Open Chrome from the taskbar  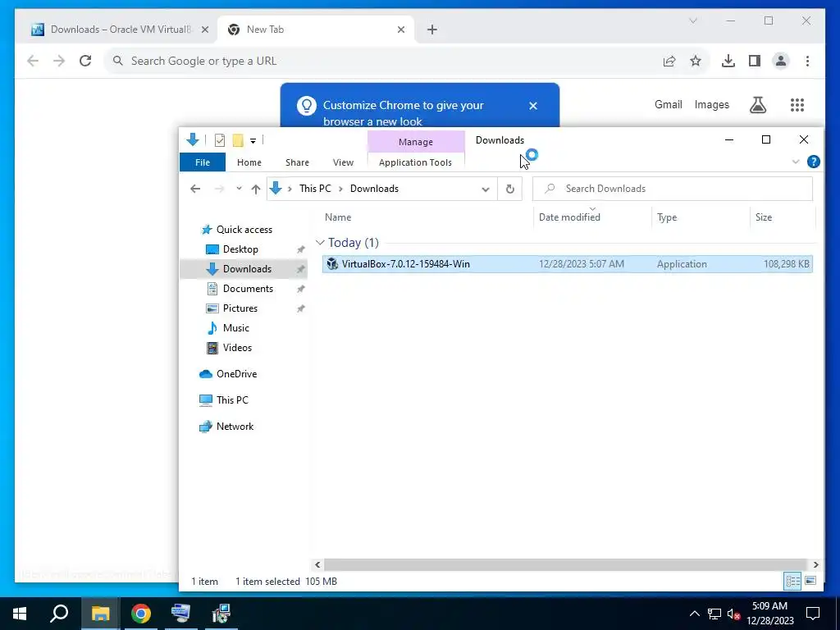tap(141, 614)
